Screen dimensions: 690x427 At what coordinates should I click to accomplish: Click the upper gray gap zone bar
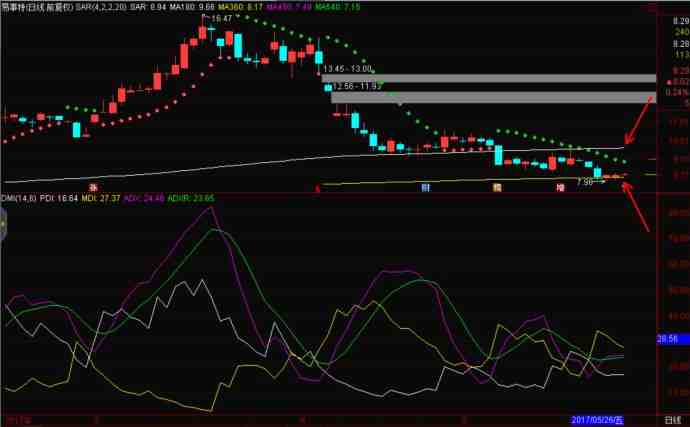(489, 78)
